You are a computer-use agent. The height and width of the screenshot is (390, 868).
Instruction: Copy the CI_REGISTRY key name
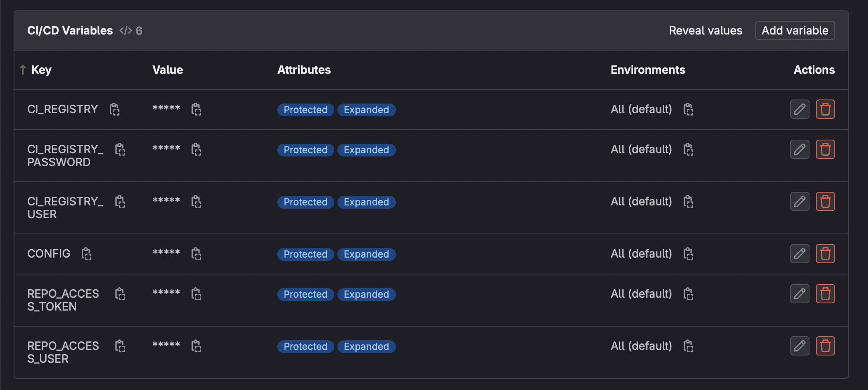pyautogui.click(x=115, y=109)
